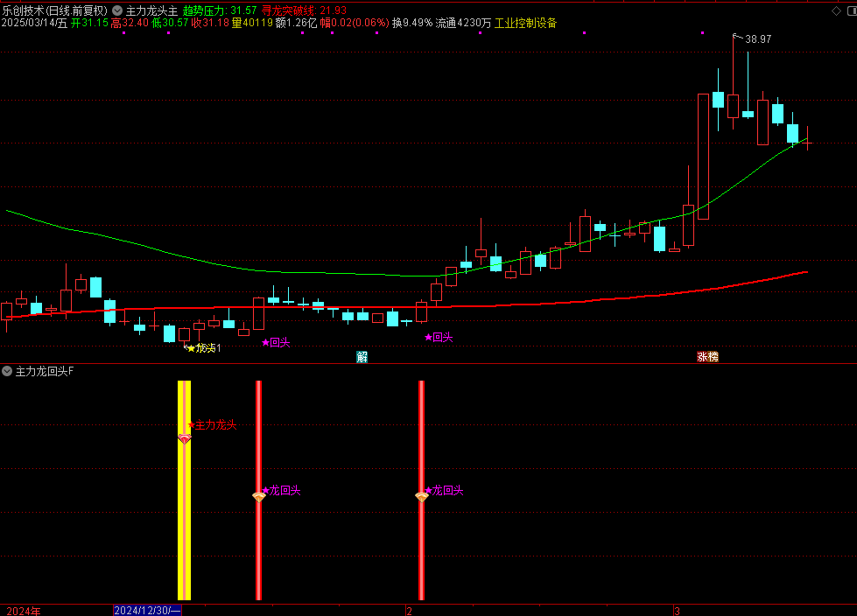Expand the 主力龙回头F indicator panel menu

click(x=7, y=372)
